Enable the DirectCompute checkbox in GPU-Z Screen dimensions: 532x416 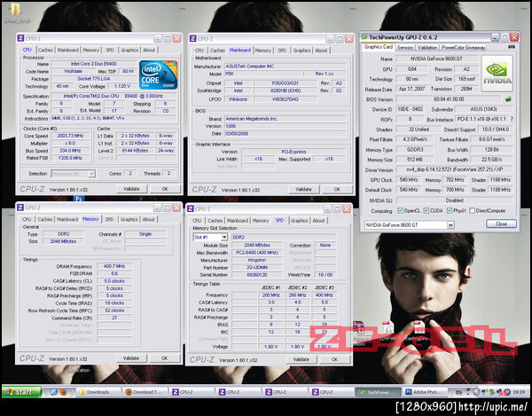click(x=472, y=211)
